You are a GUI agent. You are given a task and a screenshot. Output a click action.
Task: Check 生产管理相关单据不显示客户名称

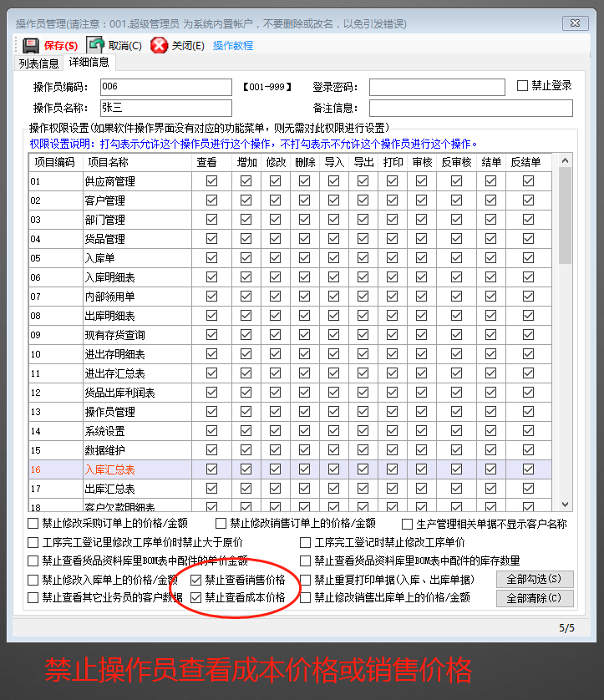pyautogui.click(x=407, y=524)
